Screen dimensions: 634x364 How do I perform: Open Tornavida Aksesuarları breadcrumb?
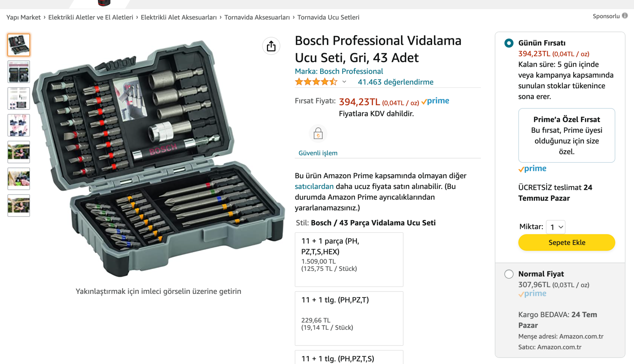tap(257, 18)
